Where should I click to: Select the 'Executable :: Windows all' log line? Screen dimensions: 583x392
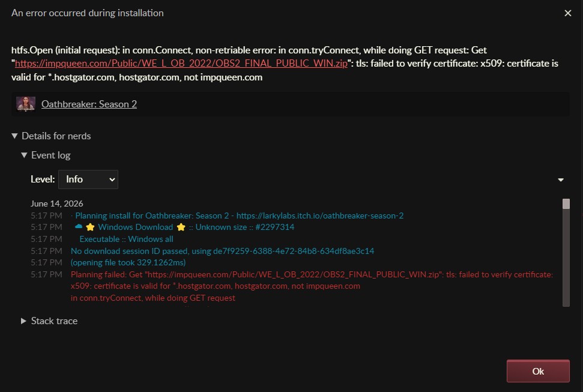point(127,239)
